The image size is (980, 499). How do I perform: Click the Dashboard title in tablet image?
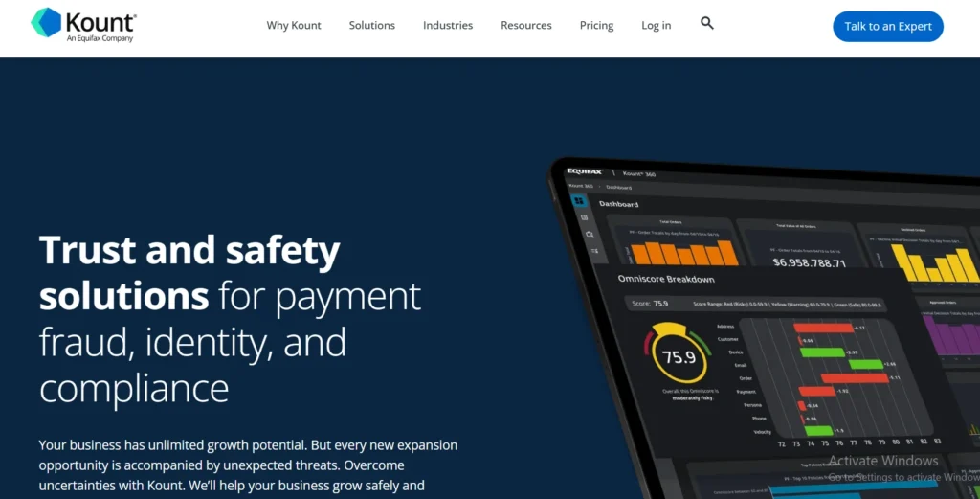coord(619,204)
